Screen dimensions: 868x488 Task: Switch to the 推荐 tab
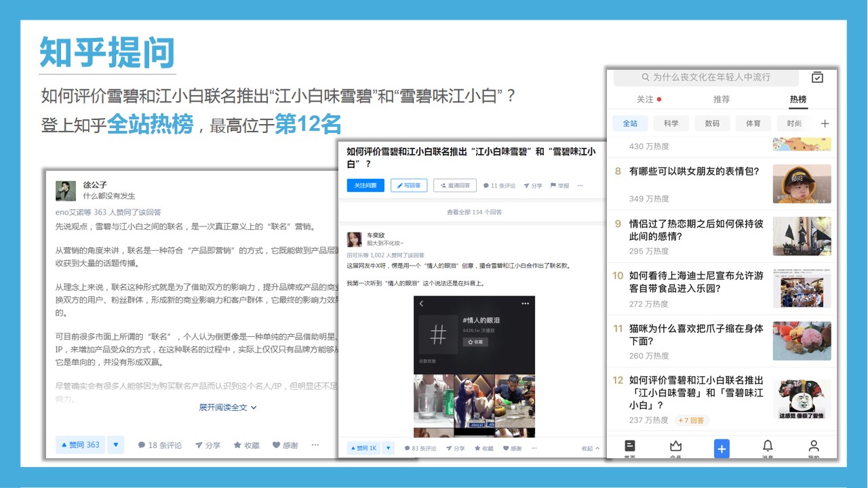[x=722, y=100]
